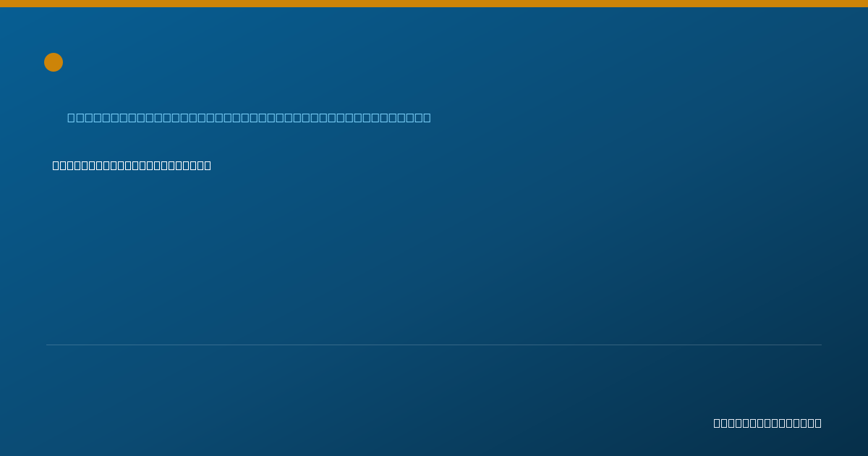868x456 pixels.
Task: Click left end of orange top bar
Action: point(2,4)
